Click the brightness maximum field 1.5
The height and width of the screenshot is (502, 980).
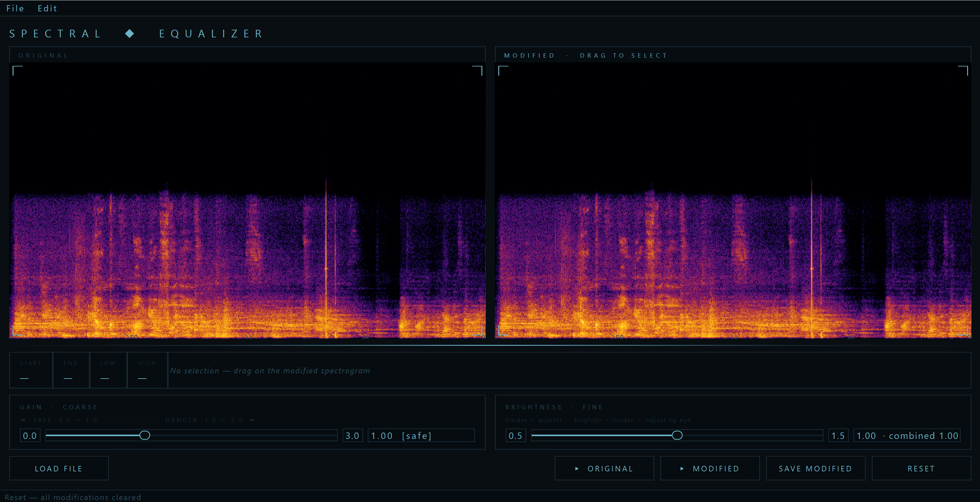tap(838, 436)
